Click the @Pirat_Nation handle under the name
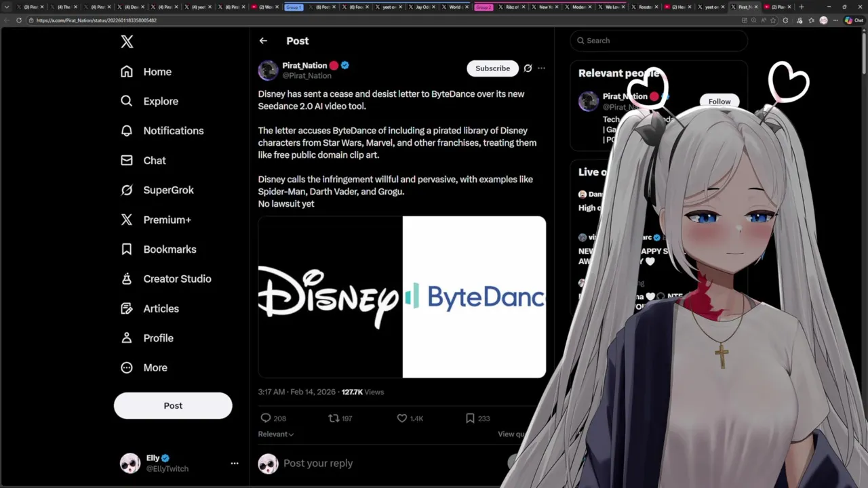Screen dimensions: 868x488 tap(307, 76)
